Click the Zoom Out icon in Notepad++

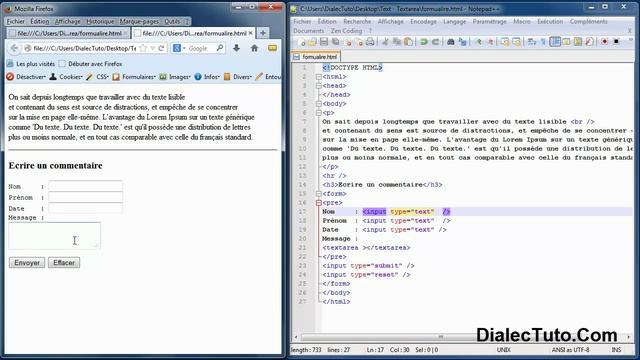tap(490, 42)
